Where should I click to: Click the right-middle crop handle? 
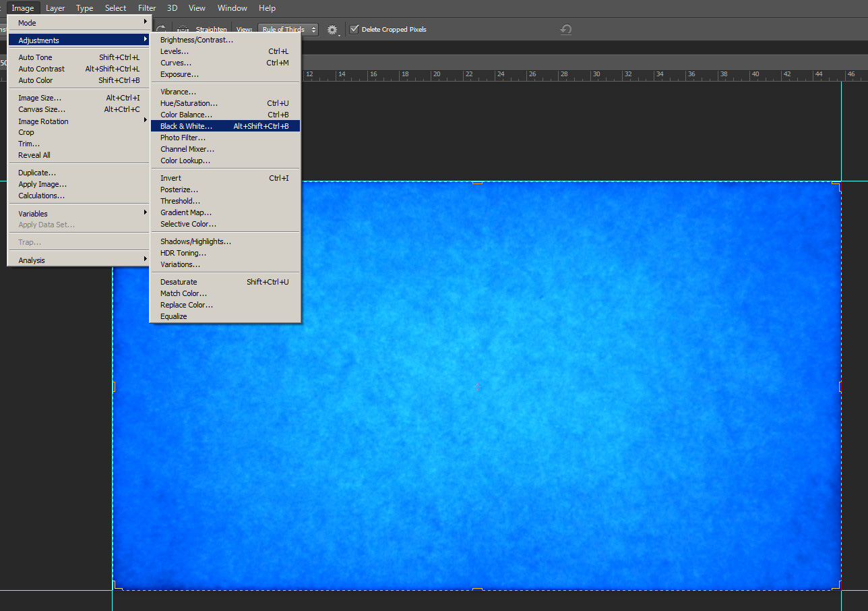point(840,386)
